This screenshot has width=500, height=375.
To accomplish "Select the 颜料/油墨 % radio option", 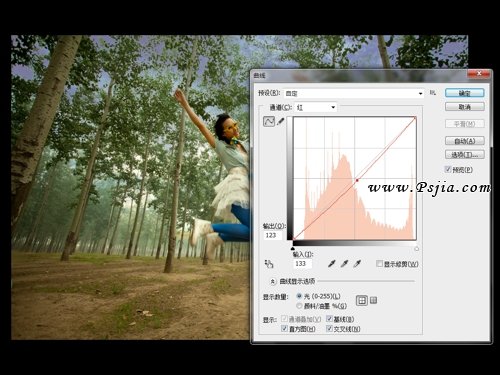I will click(299, 305).
